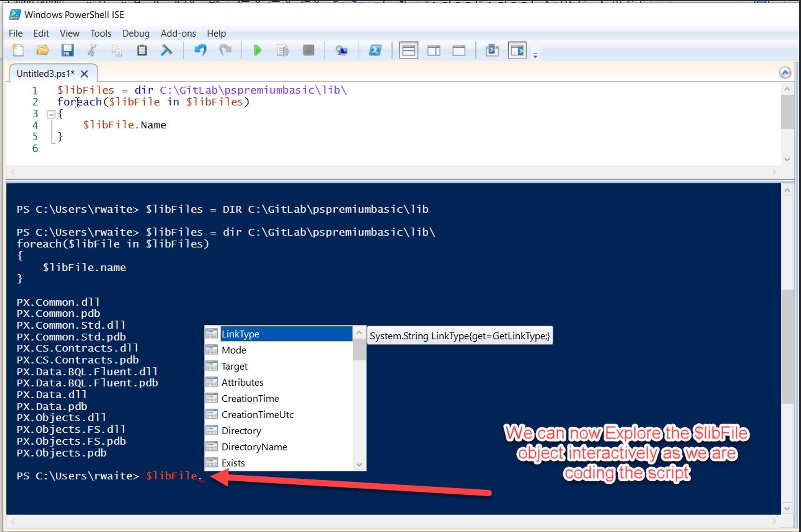Click the Redo arrow icon
801x532 pixels.
226,50
